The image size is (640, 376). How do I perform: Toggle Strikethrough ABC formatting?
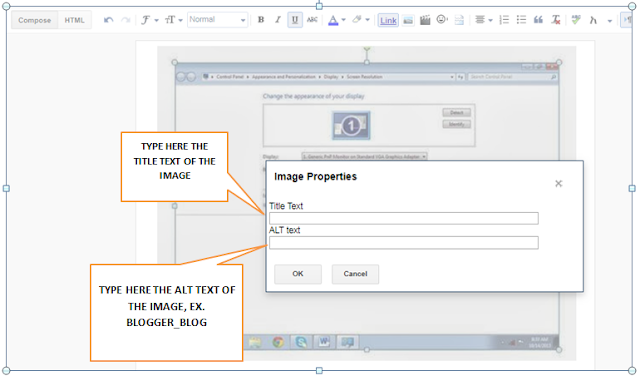tap(312, 20)
